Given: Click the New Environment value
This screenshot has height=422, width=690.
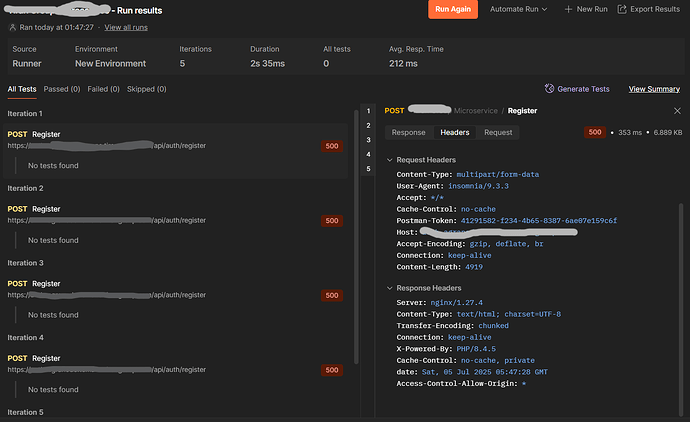Looking at the screenshot, I should click(x=110, y=64).
